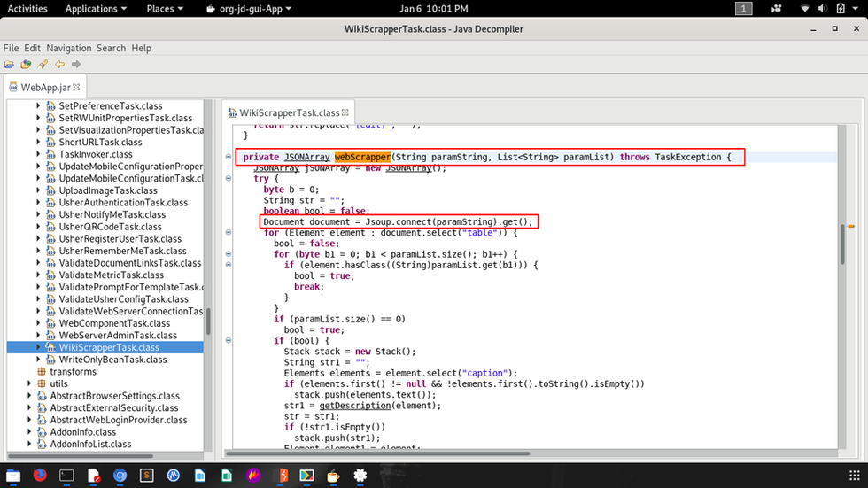Viewport: 868px width, 488px height.
Task: Open the orange Burp Suite dock icon
Action: pos(283,476)
